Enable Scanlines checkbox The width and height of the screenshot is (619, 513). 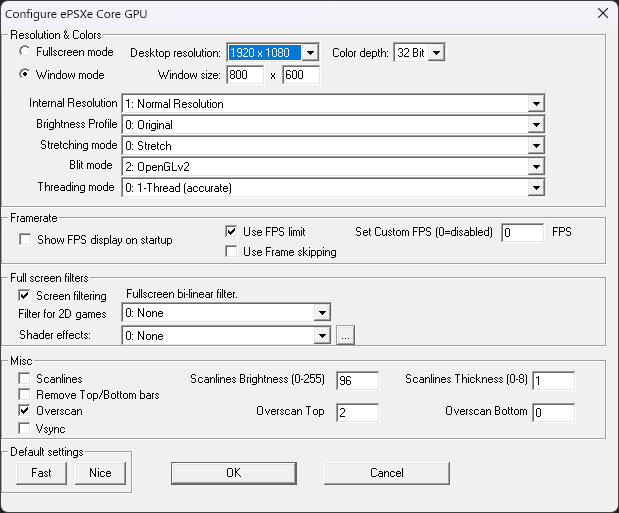point(24,378)
